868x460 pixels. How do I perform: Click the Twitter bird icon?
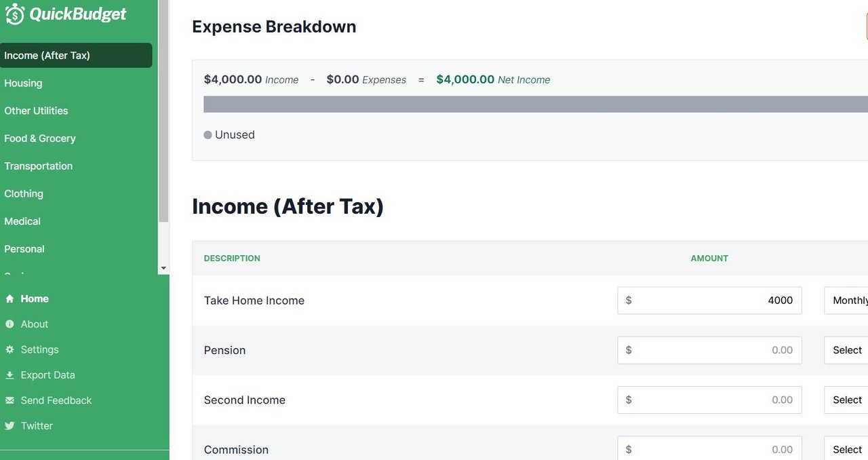coord(9,426)
